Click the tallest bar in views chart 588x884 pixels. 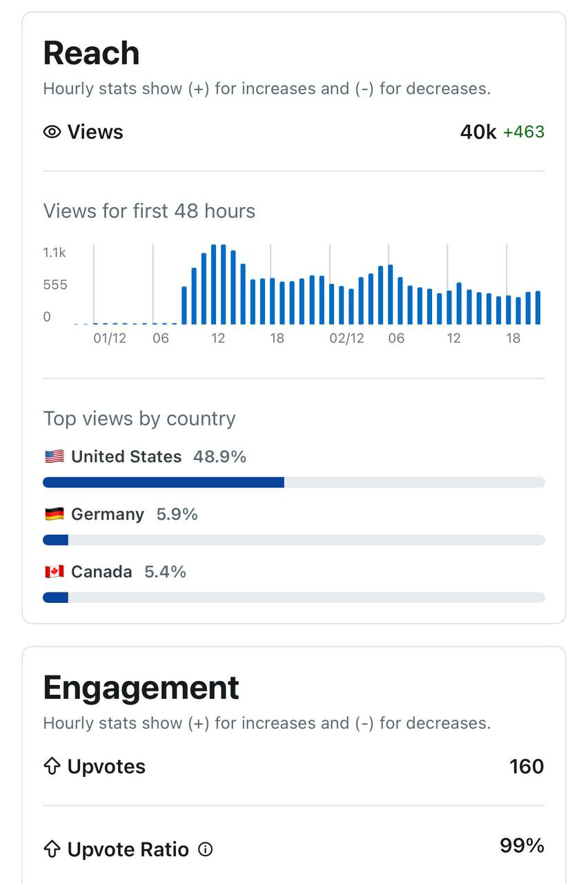tap(214, 285)
